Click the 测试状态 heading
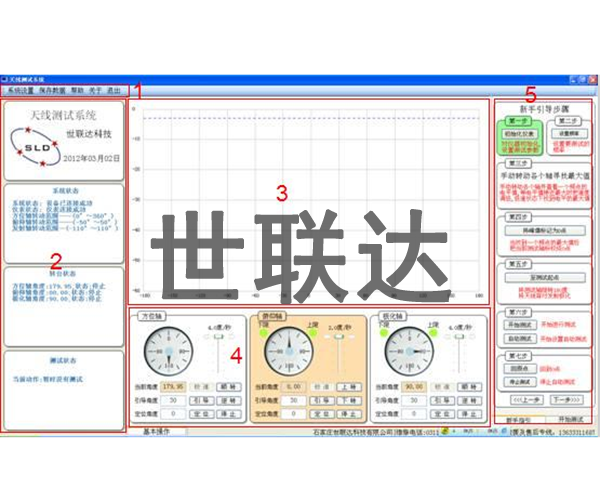 (x=63, y=361)
